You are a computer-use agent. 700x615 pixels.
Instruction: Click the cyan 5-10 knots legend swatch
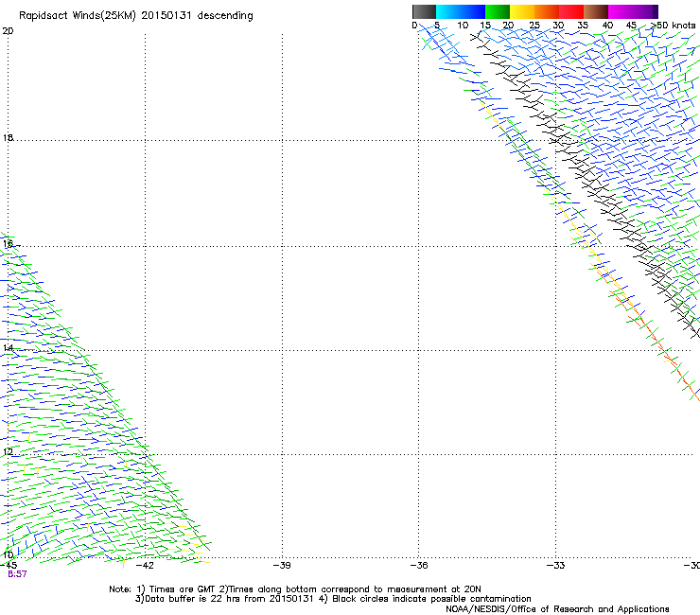point(448,11)
